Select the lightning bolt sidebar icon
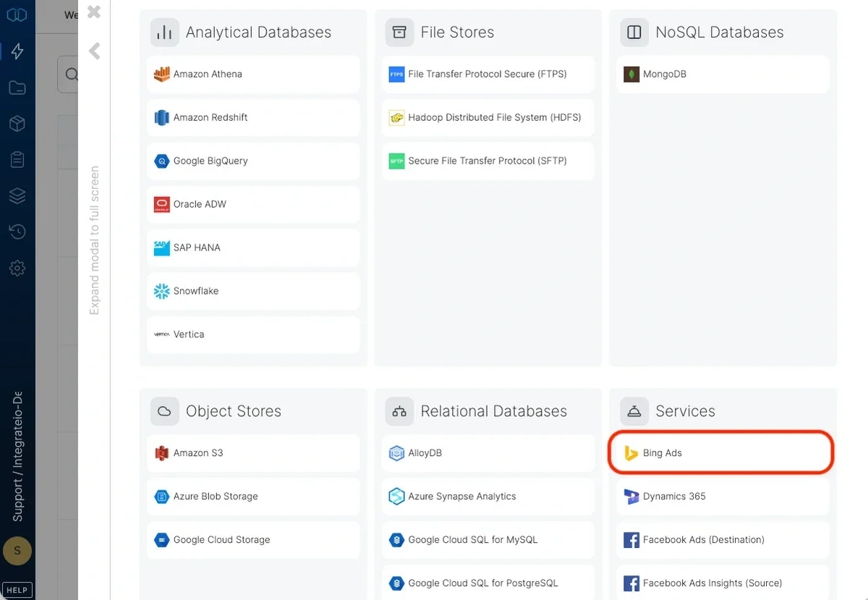The height and width of the screenshot is (600, 868). click(17, 51)
